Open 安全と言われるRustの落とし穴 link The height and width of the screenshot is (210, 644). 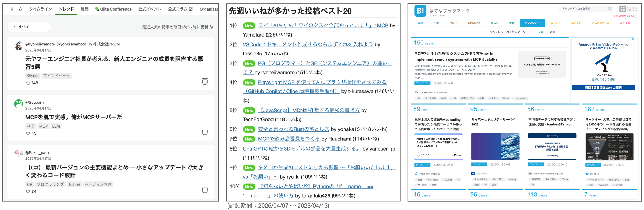(293, 129)
